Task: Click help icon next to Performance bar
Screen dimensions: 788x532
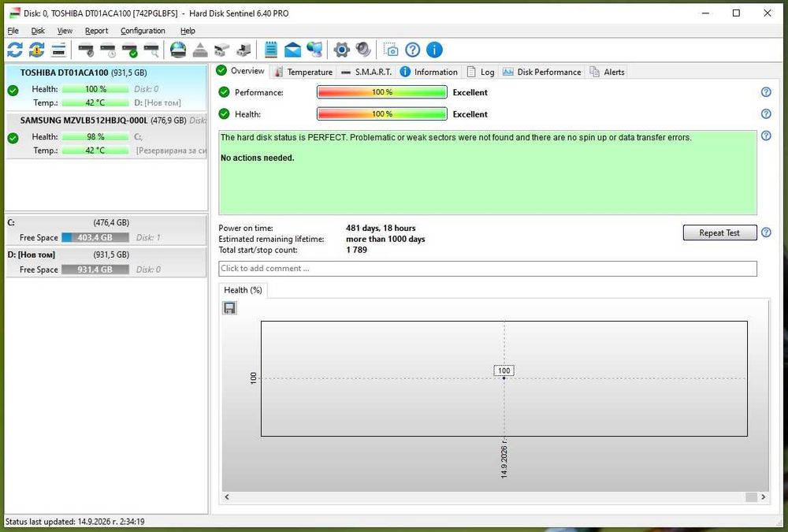Action: 766,92
